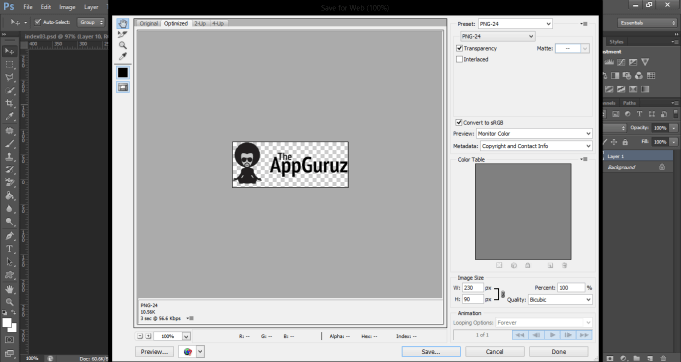Open Optimize preset flyout menu
Viewport: 681px width, 362px height.
585,24
